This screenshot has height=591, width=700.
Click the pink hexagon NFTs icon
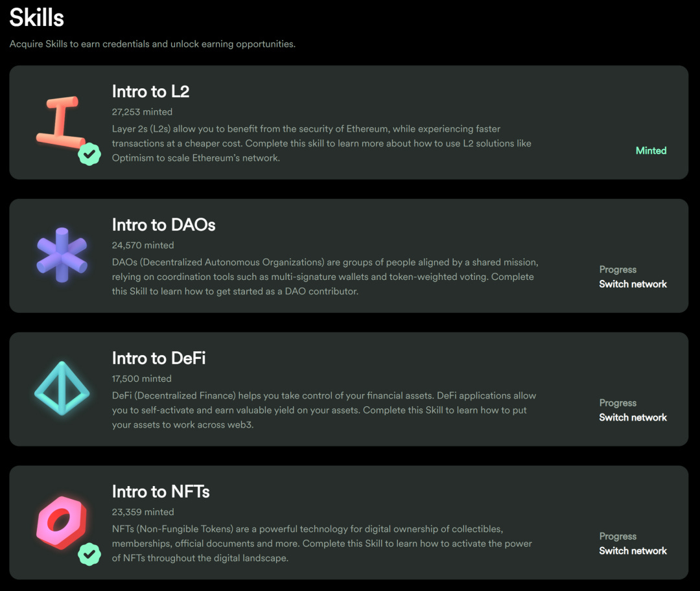[x=62, y=522]
